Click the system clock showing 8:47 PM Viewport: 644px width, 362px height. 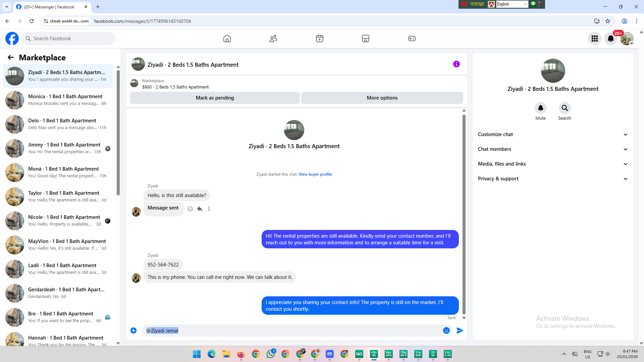tap(627, 354)
